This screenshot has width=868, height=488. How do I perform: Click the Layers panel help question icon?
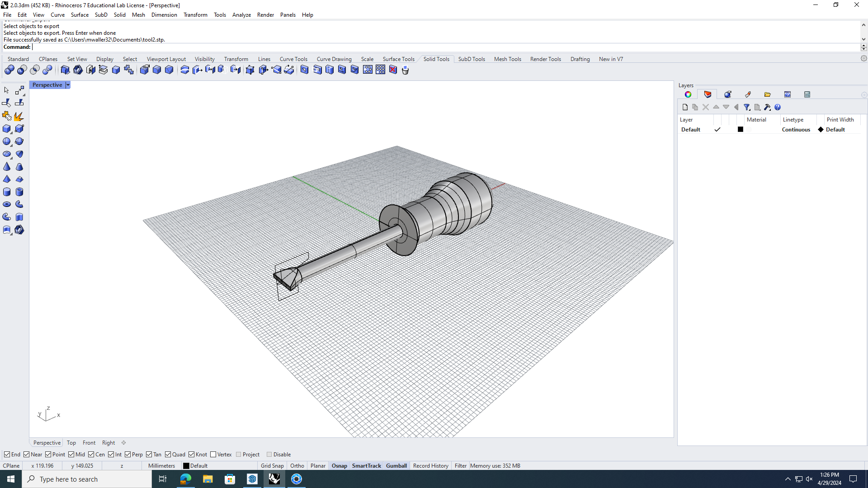pos(778,107)
